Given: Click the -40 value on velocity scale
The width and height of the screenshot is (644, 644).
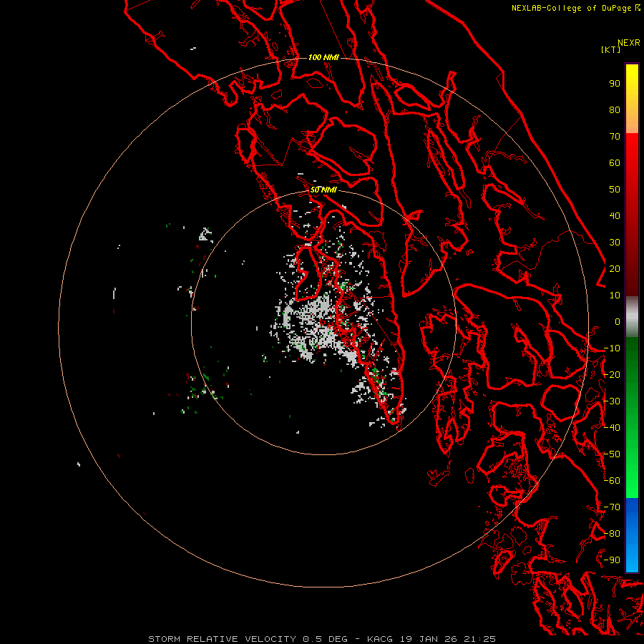Looking at the screenshot, I should point(612,428).
